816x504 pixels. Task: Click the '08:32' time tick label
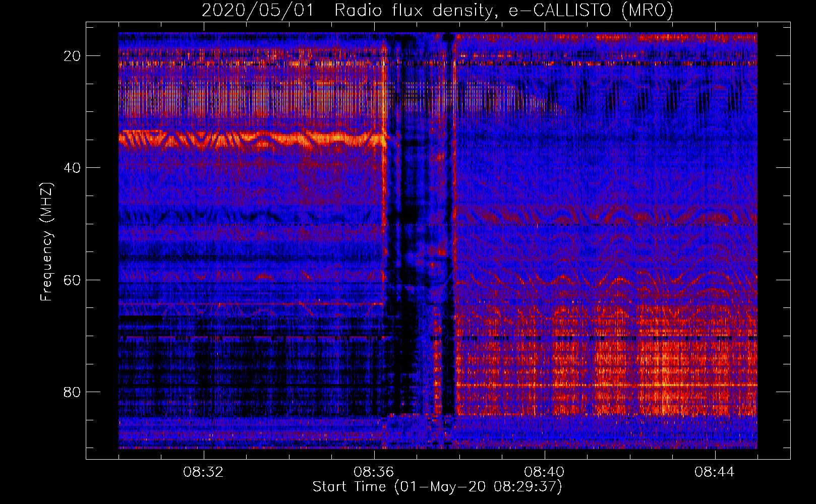(203, 472)
